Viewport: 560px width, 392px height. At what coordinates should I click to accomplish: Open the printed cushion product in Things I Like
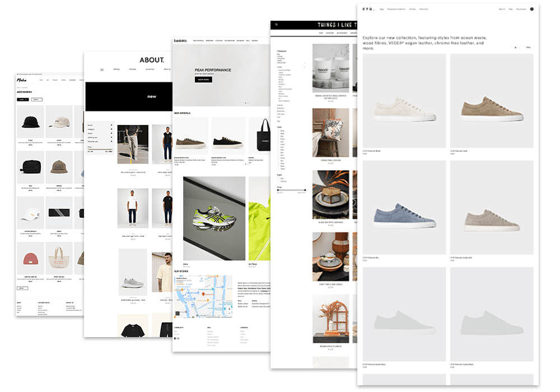pyautogui.click(x=330, y=133)
